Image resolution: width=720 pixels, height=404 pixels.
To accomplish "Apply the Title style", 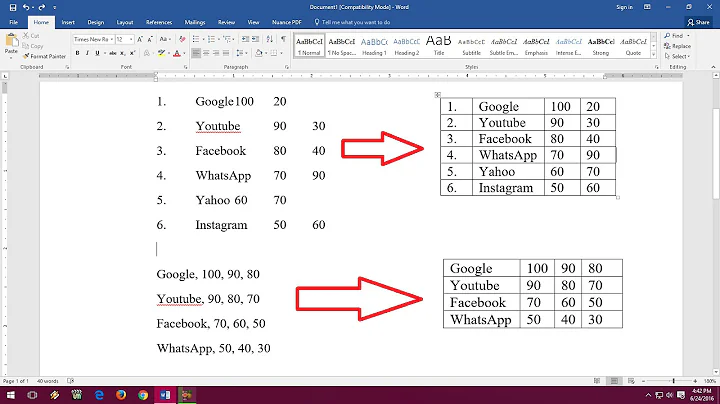I will click(439, 46).
